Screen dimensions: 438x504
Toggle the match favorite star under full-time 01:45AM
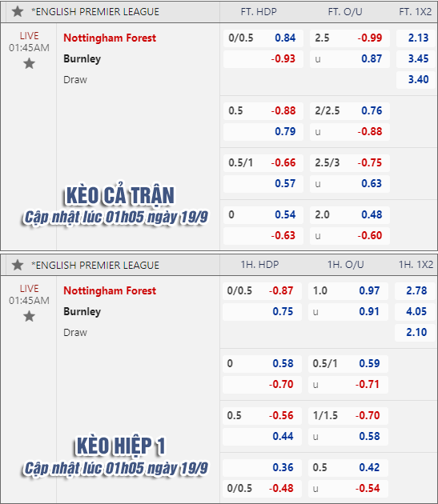coord(30,63)
